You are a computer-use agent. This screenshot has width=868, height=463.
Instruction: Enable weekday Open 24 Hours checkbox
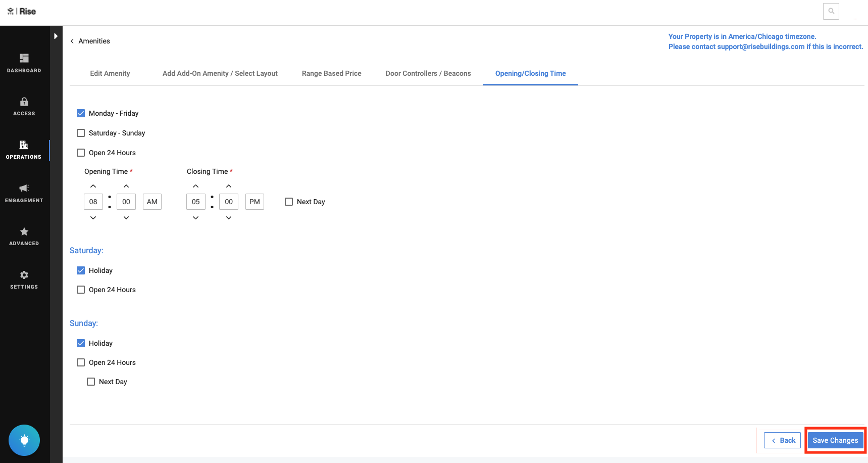coord(81,153)
